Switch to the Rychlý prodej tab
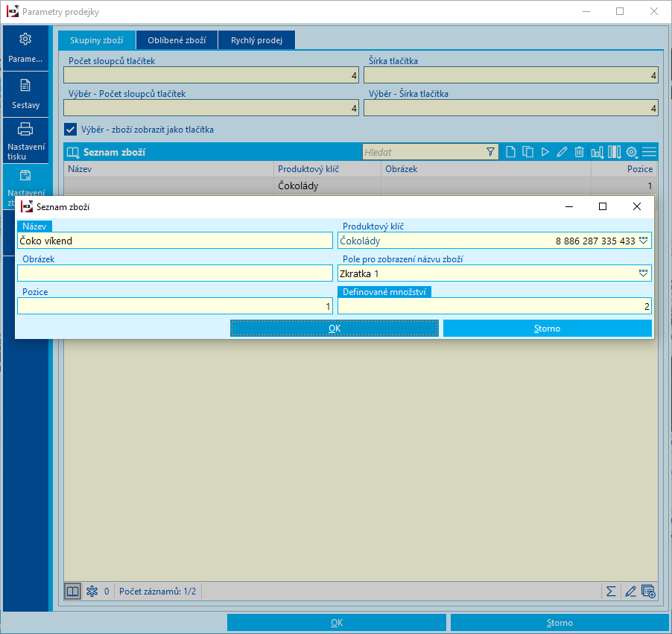The height and width of the screenshot is (634, 672). tap(256, 40)
